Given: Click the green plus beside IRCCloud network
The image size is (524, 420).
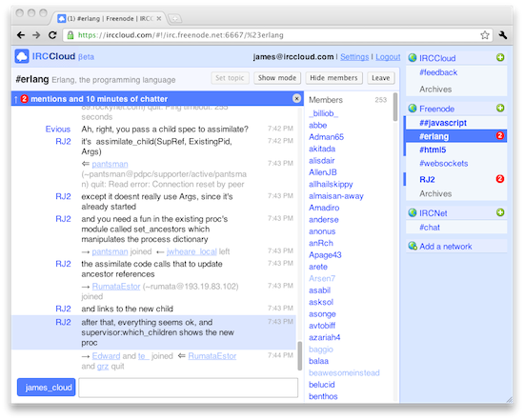Looking at the screenshot, I should pyautogui.click(x=500, y=57).
